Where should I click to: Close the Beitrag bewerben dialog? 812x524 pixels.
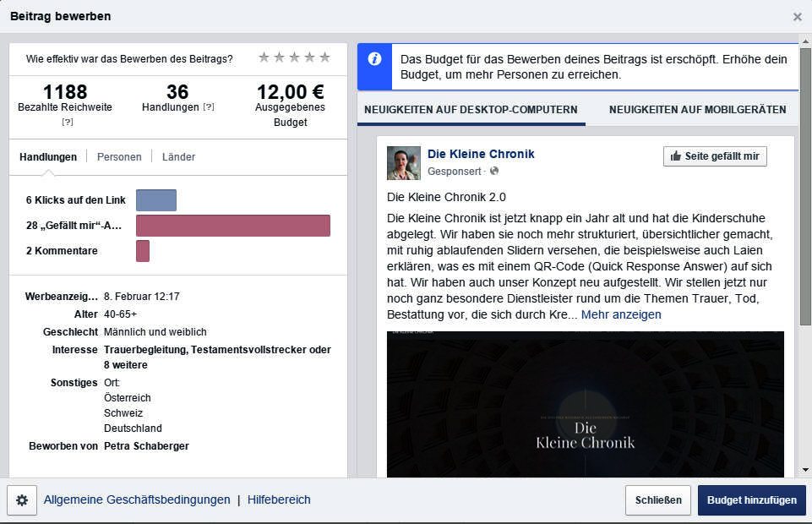click(x=797, y=17)
